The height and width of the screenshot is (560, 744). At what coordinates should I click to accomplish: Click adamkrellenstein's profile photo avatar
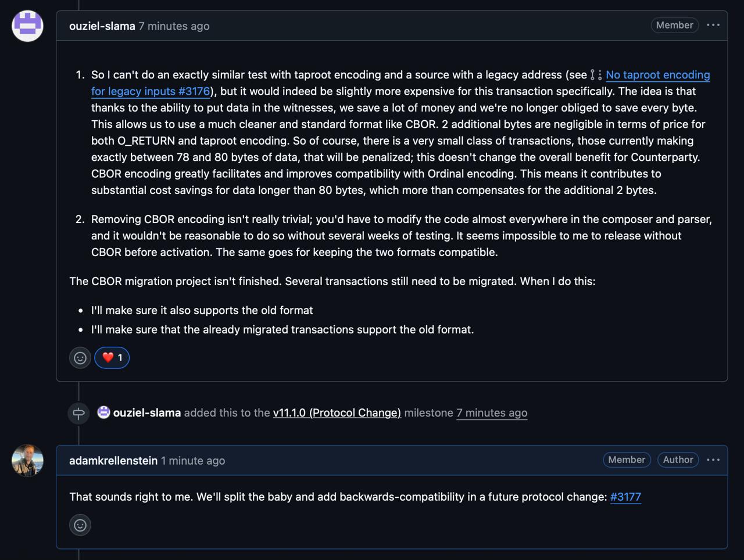tap(27, 460)
